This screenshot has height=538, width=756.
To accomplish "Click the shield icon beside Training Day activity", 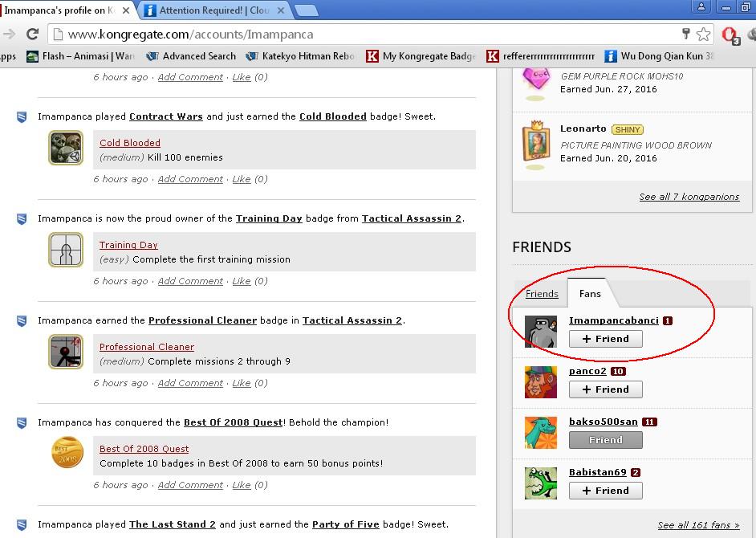I will (22, 219).
